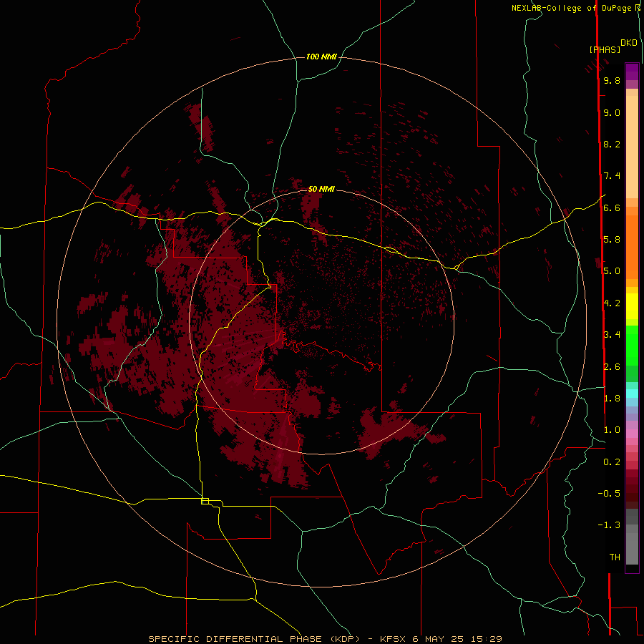Viewport: 644px width, 644px height.
Task: Select the yellow band of the color scale
Action: pos(632,306)
